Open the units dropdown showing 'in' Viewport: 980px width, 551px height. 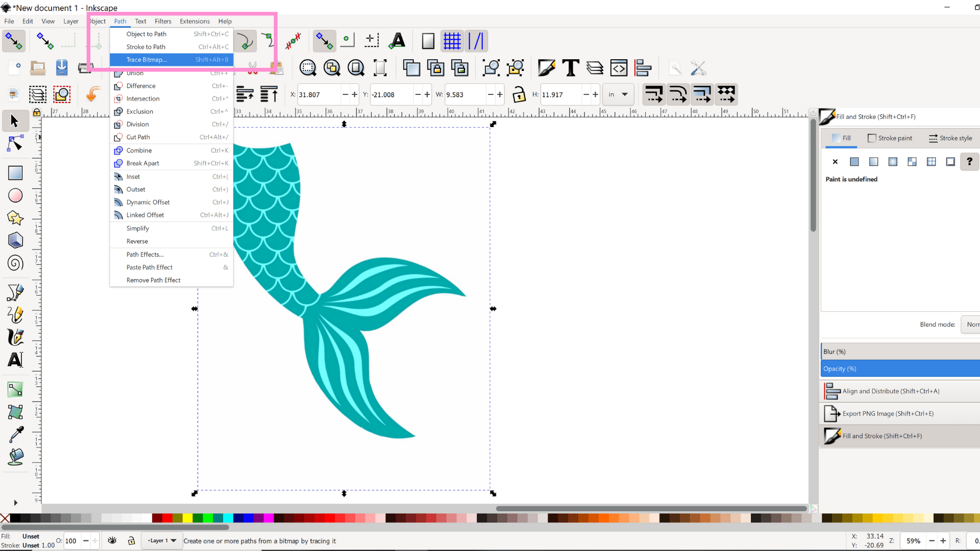pos(618,94)
